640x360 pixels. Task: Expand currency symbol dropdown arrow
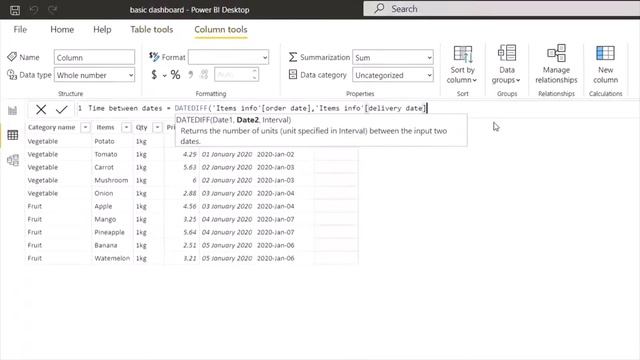[x=164, y=76]
